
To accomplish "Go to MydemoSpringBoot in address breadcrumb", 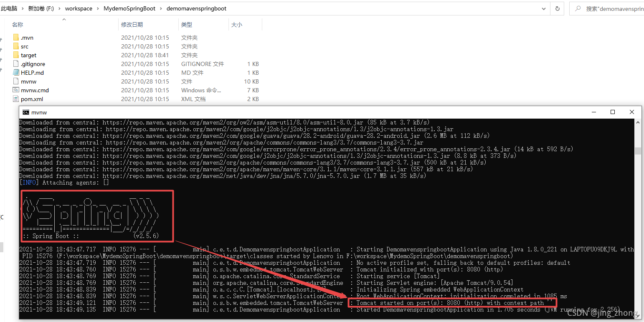I will 129,8.
